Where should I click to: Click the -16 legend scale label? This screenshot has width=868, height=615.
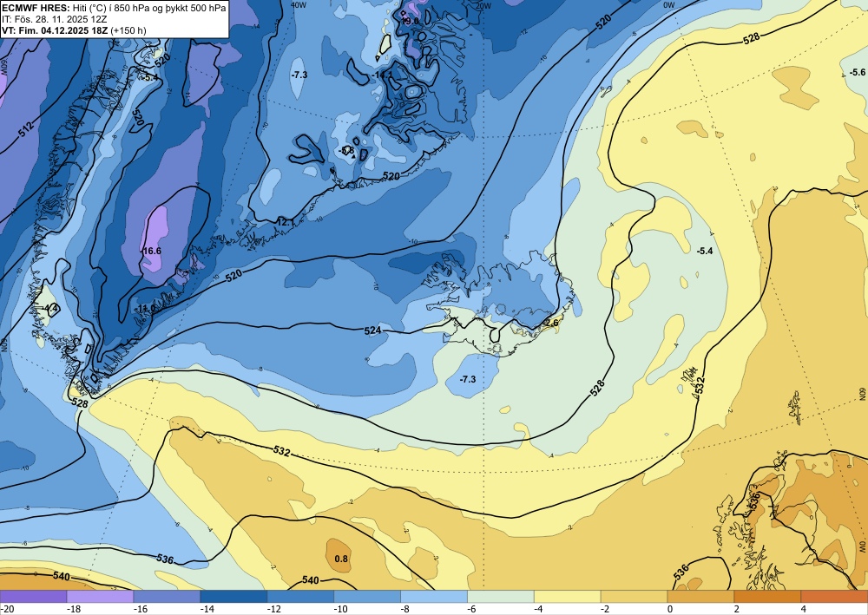tap(140, 609)
